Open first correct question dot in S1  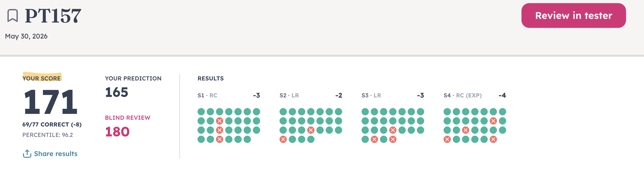(201, 112)
